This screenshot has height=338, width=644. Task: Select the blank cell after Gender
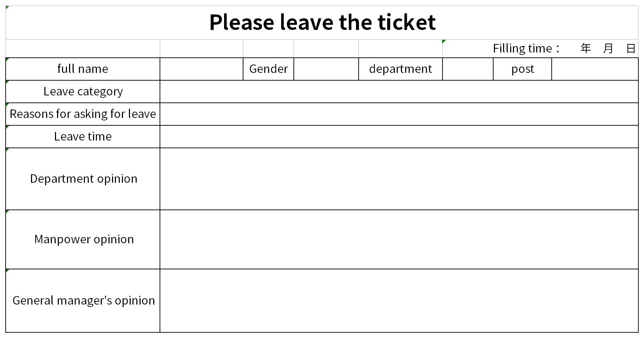(326, 69)
